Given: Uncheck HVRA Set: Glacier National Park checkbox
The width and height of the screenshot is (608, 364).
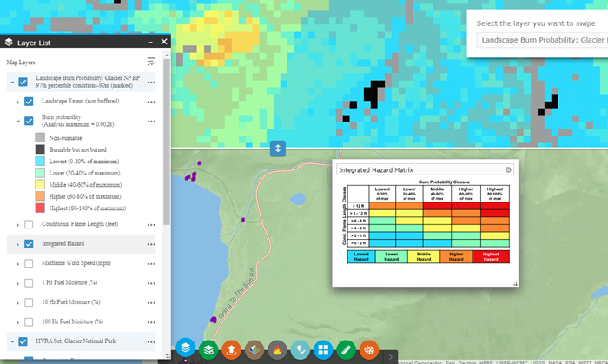Looking at the screenshot, I should [23, 341].
